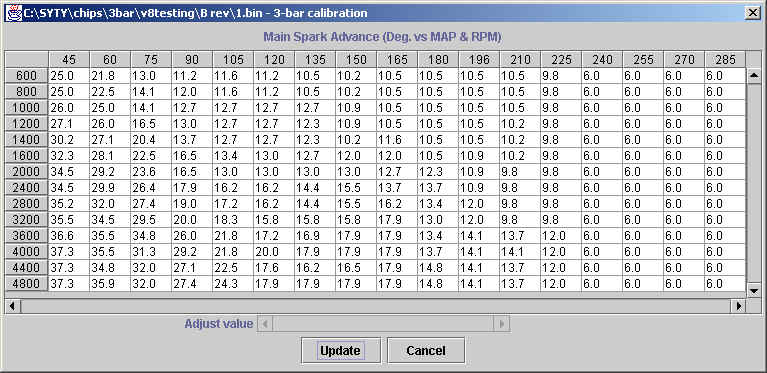
Task: Click the 240 MAP column header
Action: coord(602,59)
